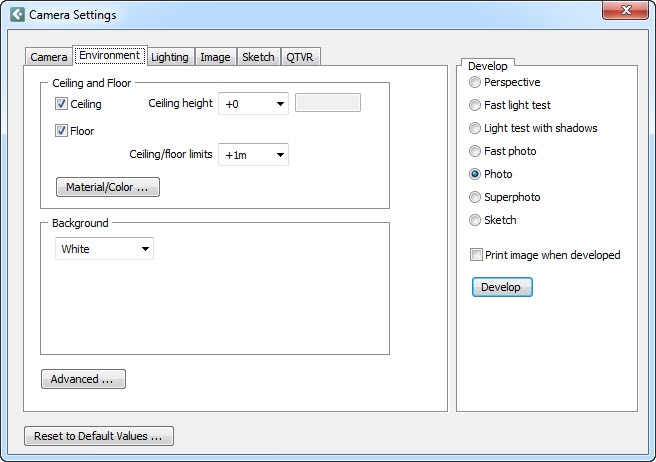Select the Image tab
656x462 pixels.
point(215,57)
